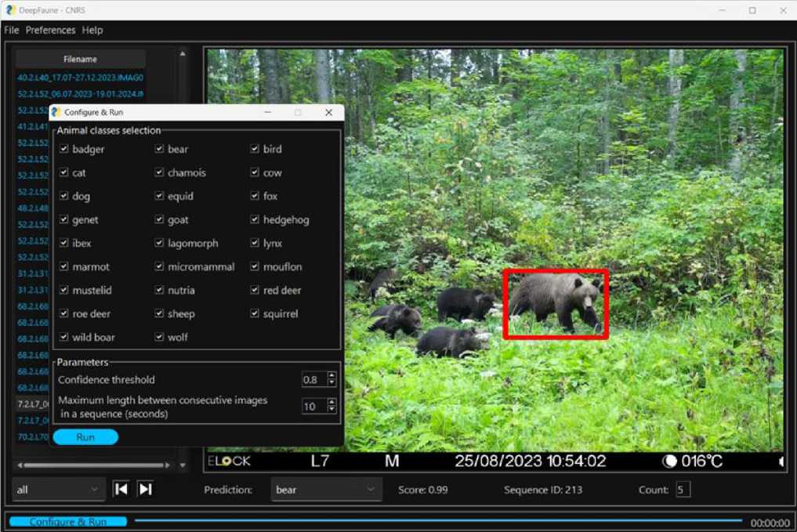Open the Prediction dropdown showing bear

(x=326, y=490)
